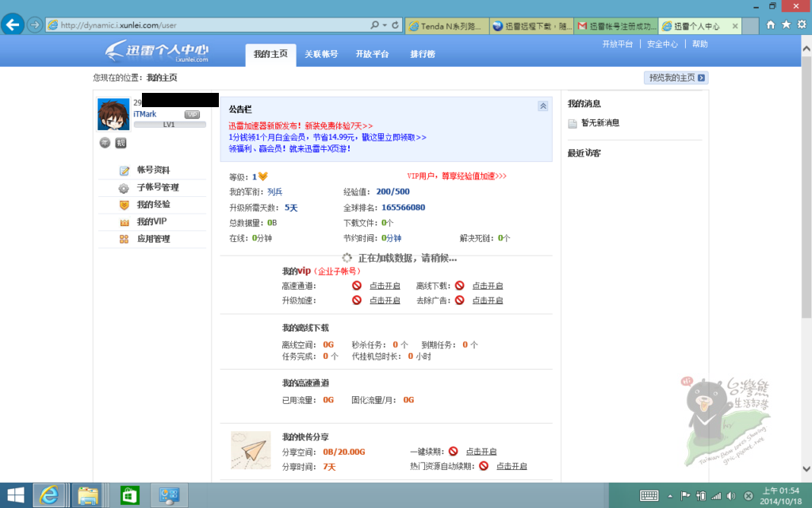Screen dimensions: 812x508
Task: Refresh the page with reload icon
Action: (396, 25)
